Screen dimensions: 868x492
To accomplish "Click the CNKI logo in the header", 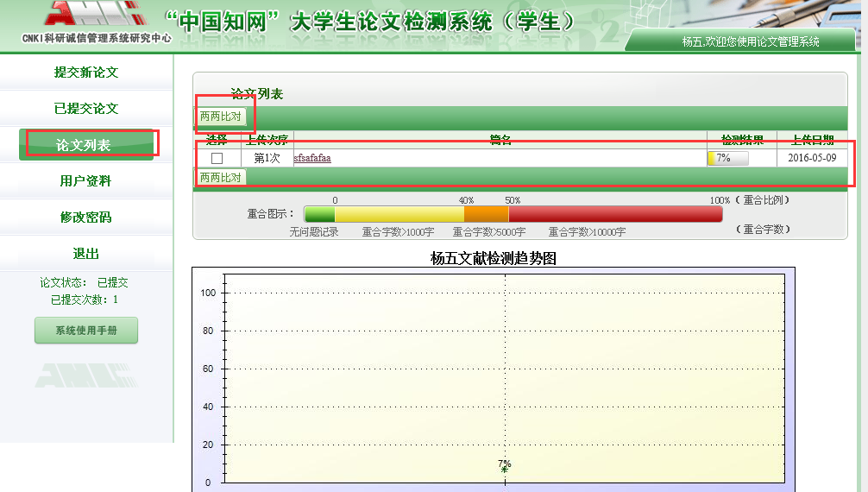I will pos(97,23).
